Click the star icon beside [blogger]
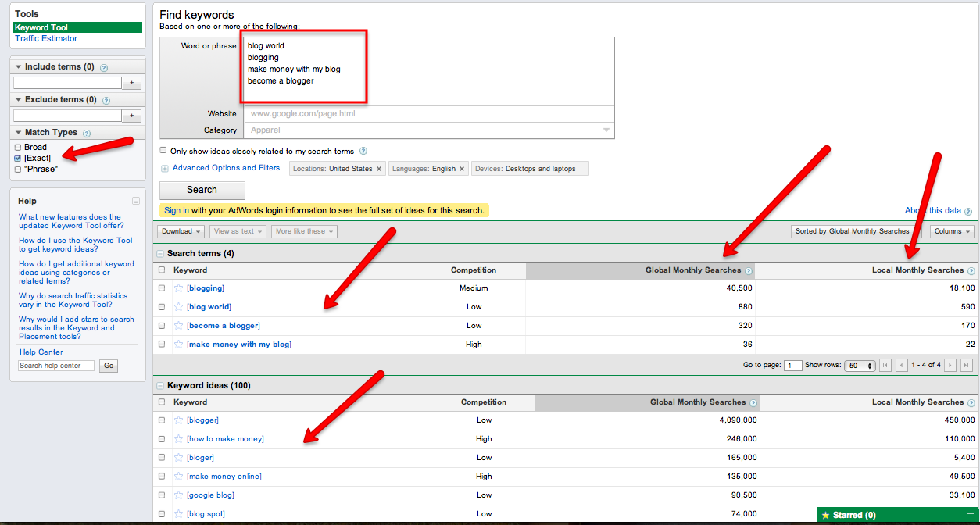 tap(179, 420)
